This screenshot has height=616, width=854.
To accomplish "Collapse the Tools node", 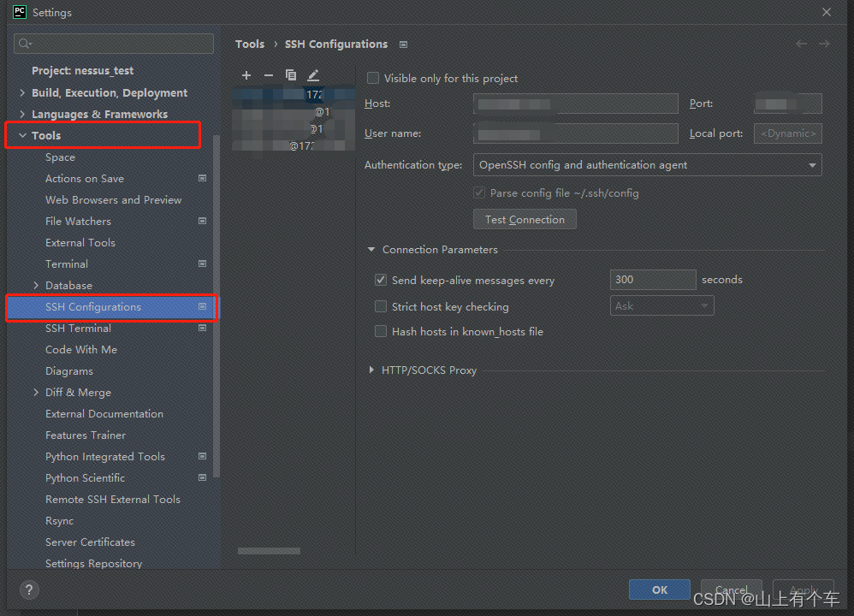I will pyautogui.click(x=22, y=135).
